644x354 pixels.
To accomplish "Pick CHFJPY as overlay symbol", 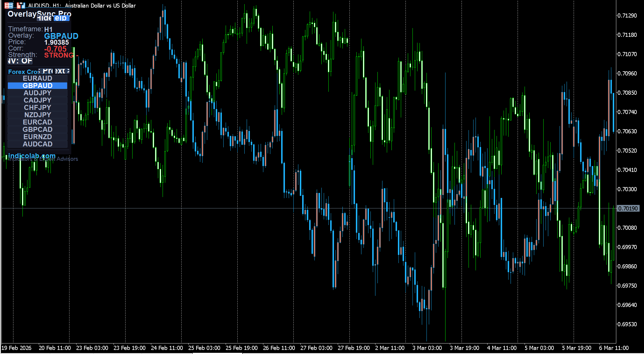I will [37, 108].
